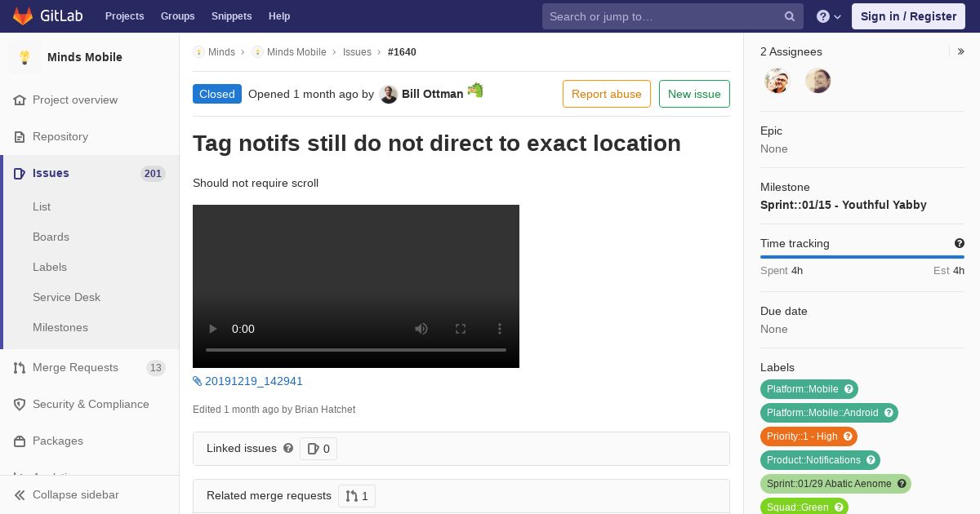Open Service Desk

pyautogui.click(x=66, y=297)
